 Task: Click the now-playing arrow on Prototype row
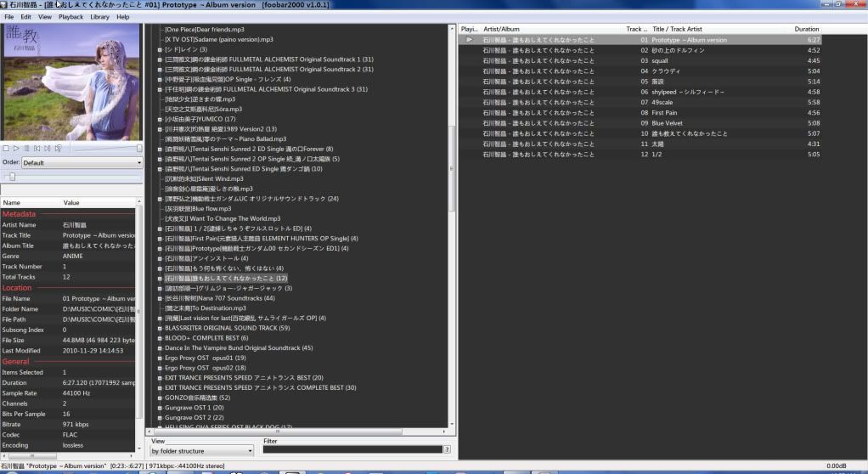[470, 40]
